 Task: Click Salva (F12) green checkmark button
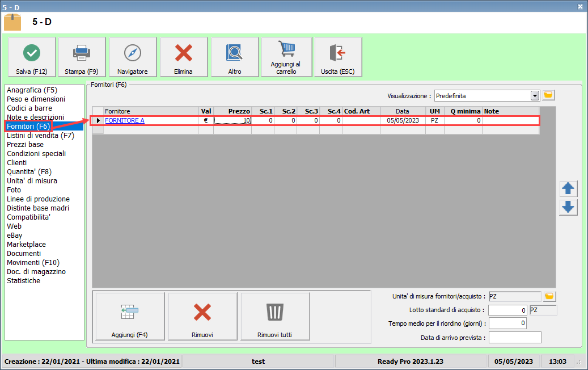[x=32, y=57]
